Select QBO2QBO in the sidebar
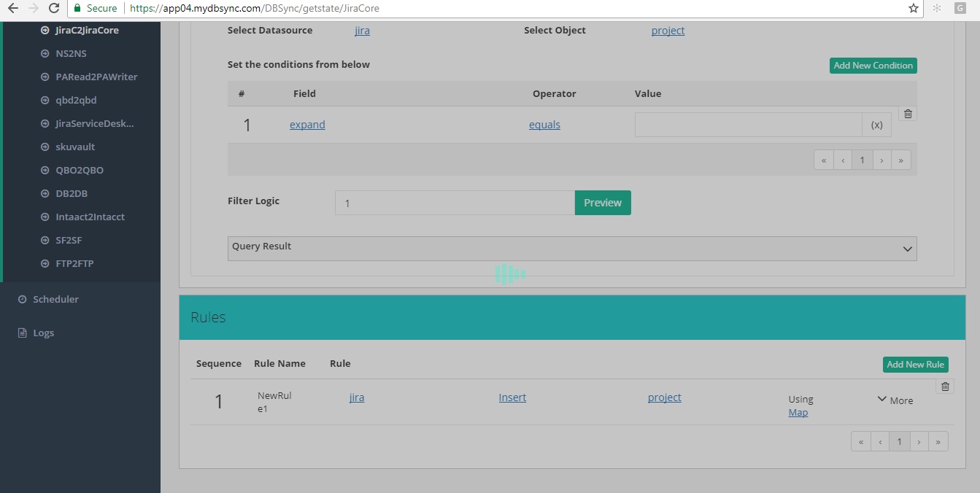980x493 pixels. coord(80,170)
